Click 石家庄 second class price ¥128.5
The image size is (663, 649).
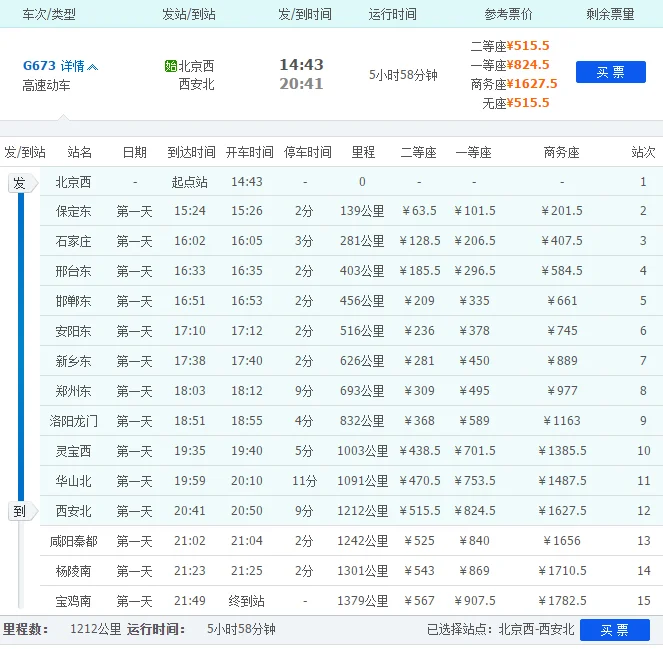tap(420, 241)
